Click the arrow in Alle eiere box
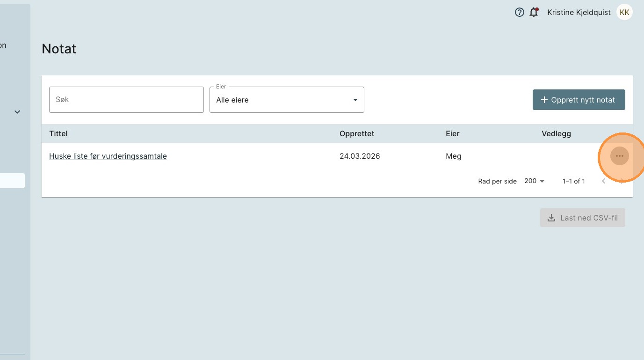Viewport: 644px width, 360px height. (x=355, y=100)
